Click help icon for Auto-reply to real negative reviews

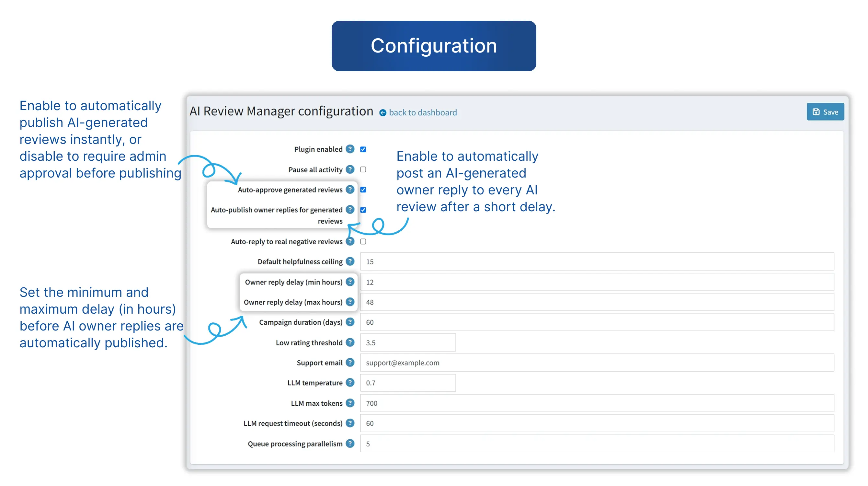350,241
